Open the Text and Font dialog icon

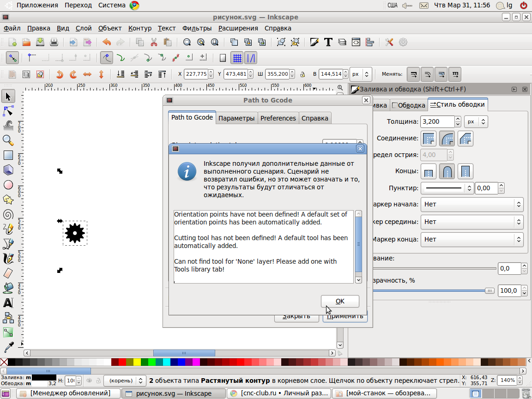[328, 42]
